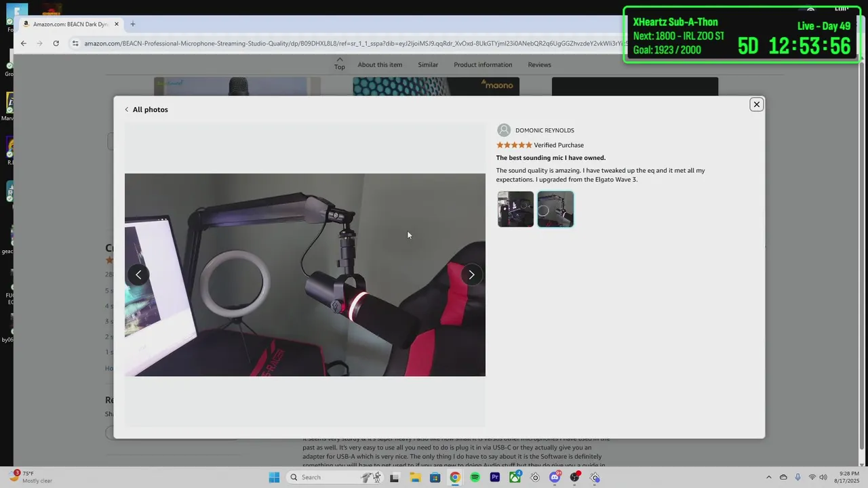Image resolution: width=868 pixels, height=488 pixels.
Task: Open the clock and date panel
Action: pos(848,477)
